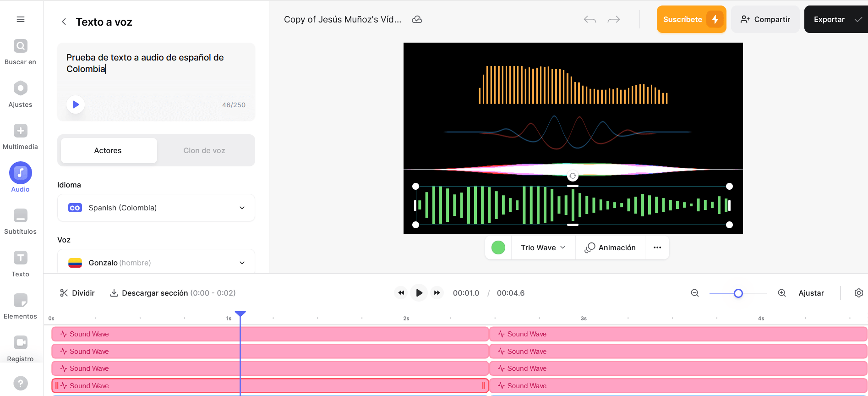Viewport: 868px width, 396px height.
Task: Select second-row left Sound Wave clip
Action: [x=270, y=352]
